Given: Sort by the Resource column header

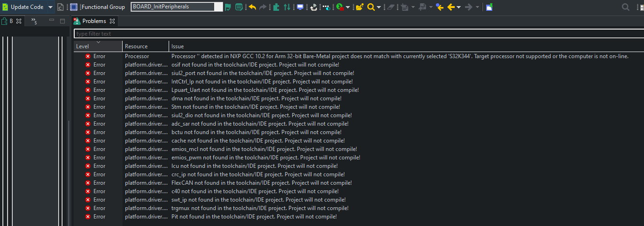Looking at the screenshot, I should point(146,46).
